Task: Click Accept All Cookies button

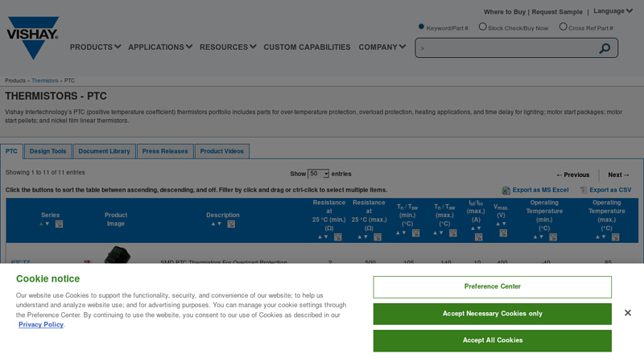Action: [492, 340]
